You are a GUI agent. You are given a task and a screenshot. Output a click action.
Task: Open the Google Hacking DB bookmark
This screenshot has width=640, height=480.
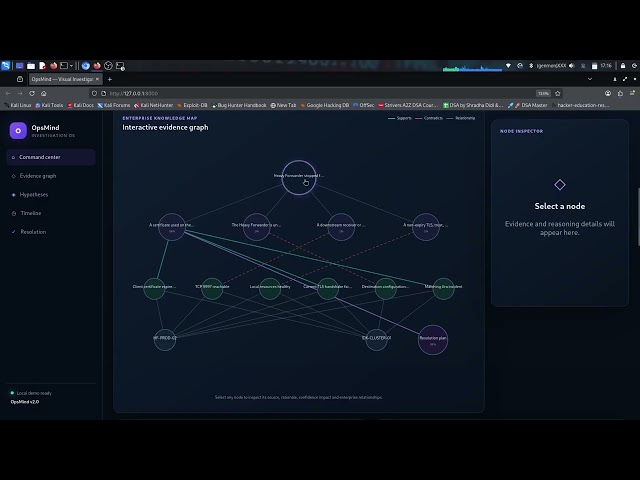coord(325,105)
